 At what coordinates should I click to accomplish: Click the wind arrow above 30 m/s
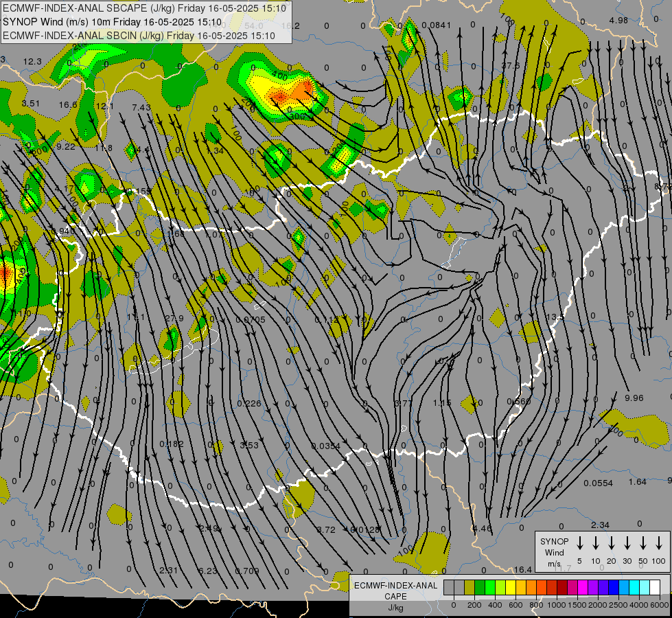click(627, 543)
